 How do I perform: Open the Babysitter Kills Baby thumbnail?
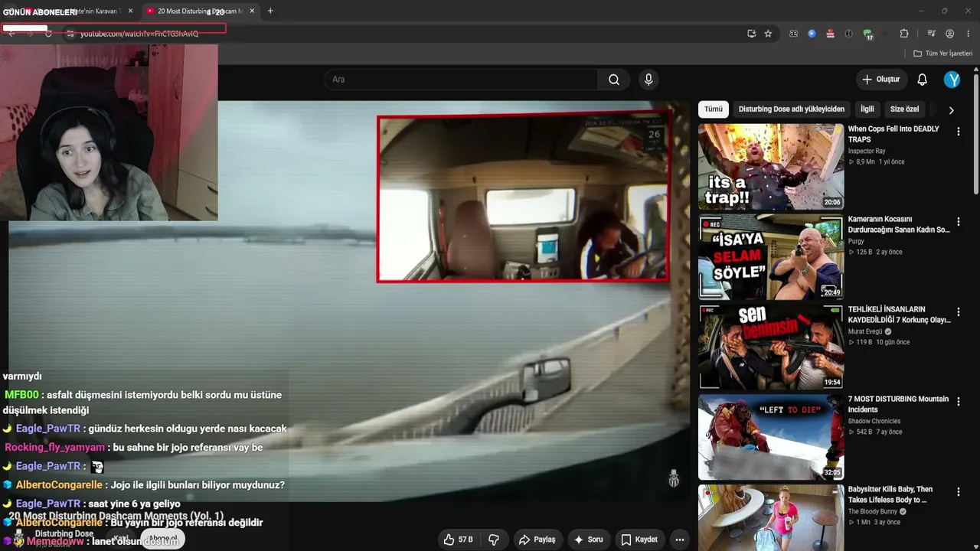pyautogui.click(x=771, y=518)
